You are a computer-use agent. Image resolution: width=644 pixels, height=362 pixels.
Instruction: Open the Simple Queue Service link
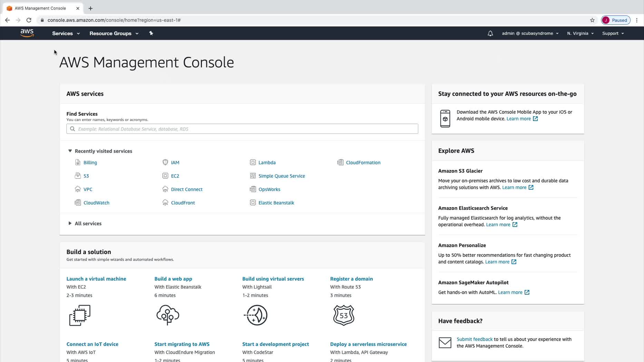click(x=282, y=176)
